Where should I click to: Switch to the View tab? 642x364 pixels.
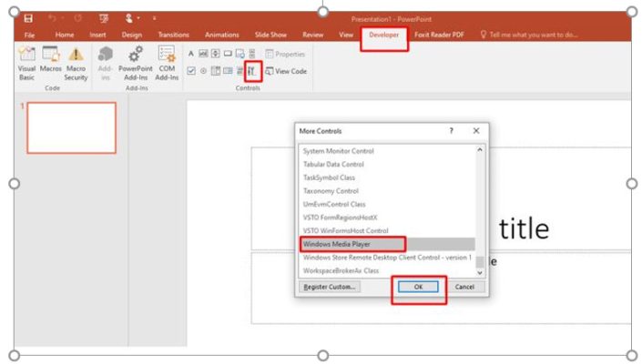(x=346, y=35)
